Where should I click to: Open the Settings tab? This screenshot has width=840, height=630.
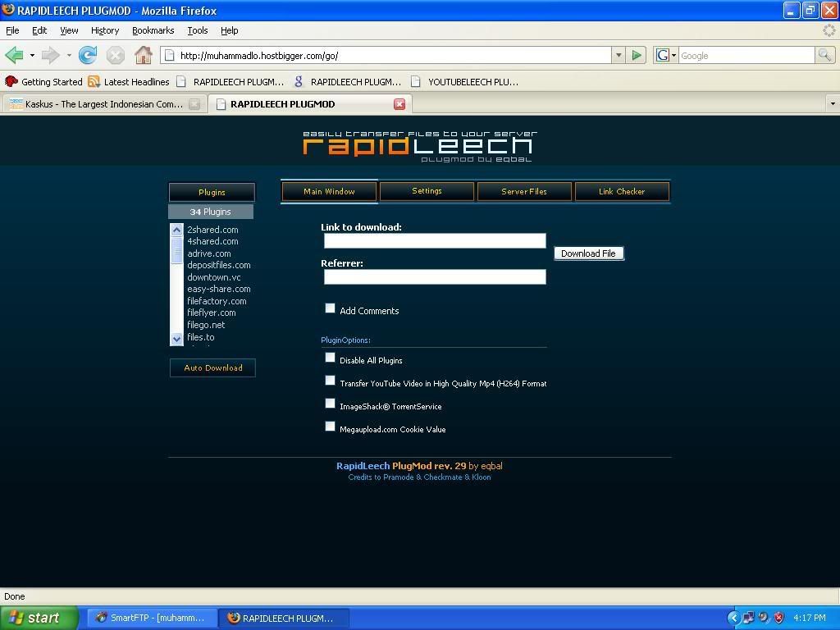pyautogui.click(x=427, y=191)
